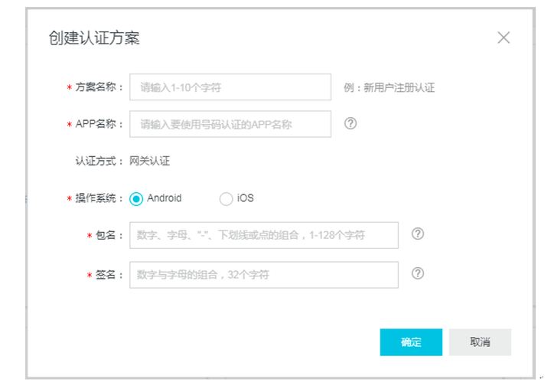Click the 网关认证 authentication method text
551x392 pixels.
click(149, 162)
